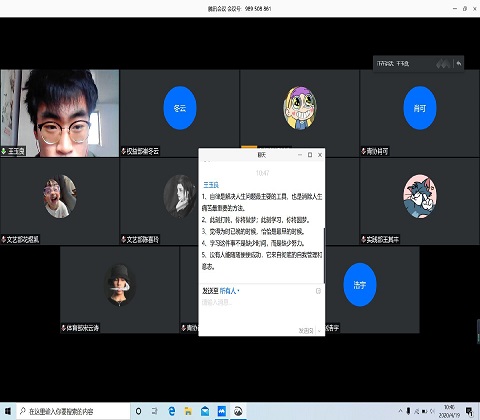This screenshot has width=480, height=420.
Task: Click chat message numbered 2
Action: [x=256, y=220]
